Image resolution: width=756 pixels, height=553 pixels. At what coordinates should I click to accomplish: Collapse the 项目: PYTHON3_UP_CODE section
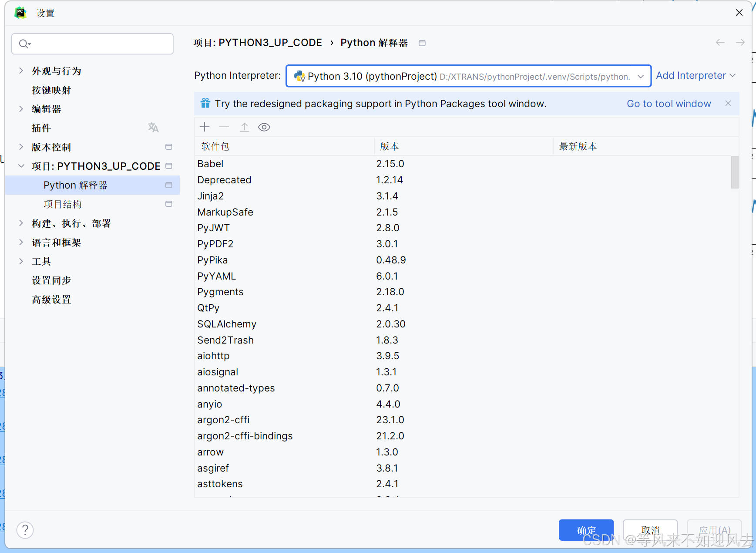[21, 166]
